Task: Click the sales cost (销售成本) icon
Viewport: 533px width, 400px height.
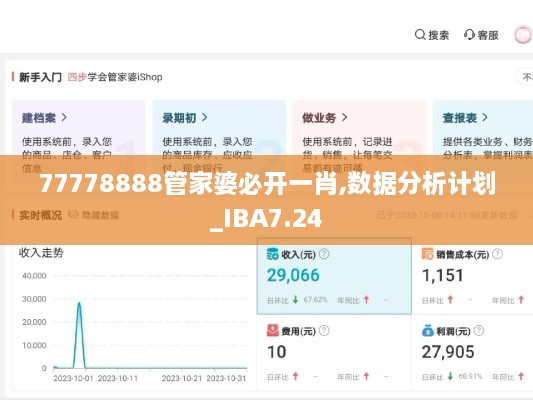Action: coord(428,254)
